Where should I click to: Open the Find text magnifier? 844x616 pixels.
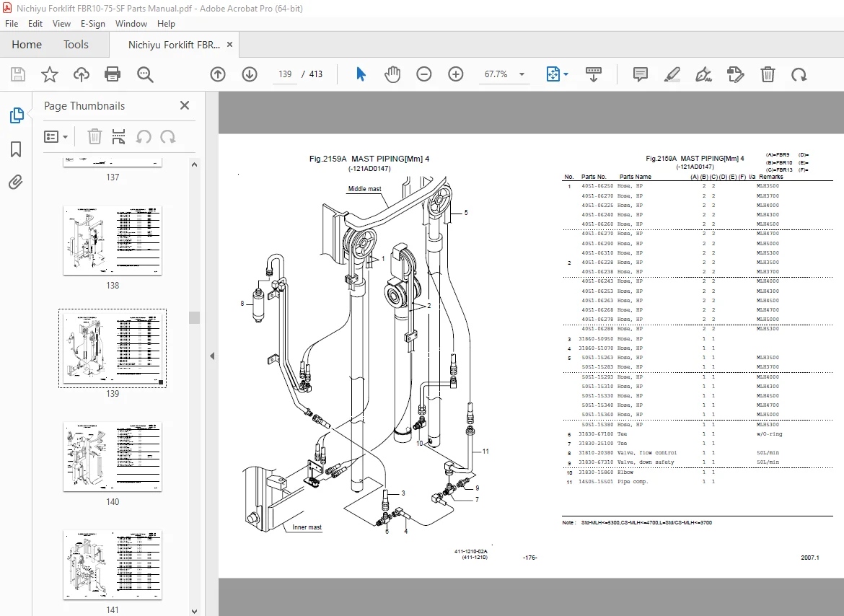tap(145, 74)
